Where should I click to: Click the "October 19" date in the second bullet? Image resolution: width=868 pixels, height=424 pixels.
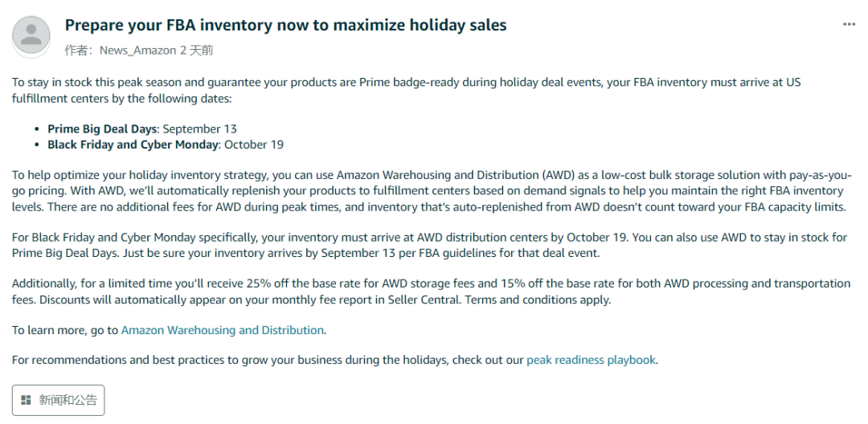[253, 145]
